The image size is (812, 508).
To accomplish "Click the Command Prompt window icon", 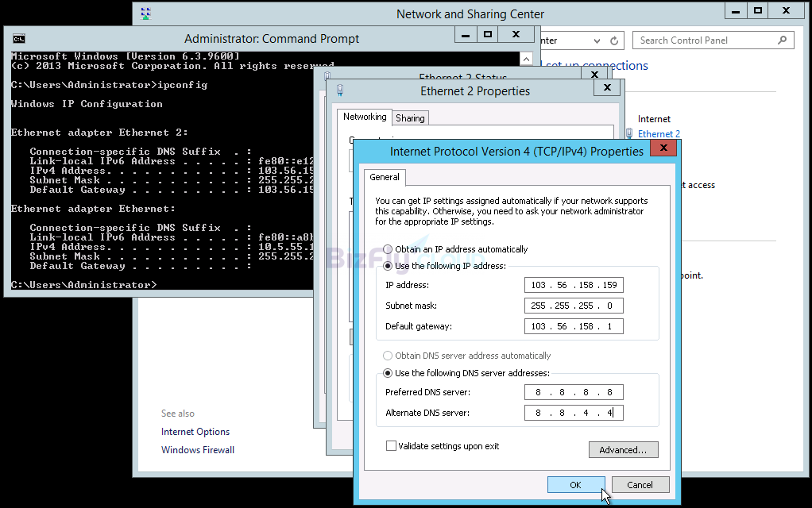I will [19, 39].
